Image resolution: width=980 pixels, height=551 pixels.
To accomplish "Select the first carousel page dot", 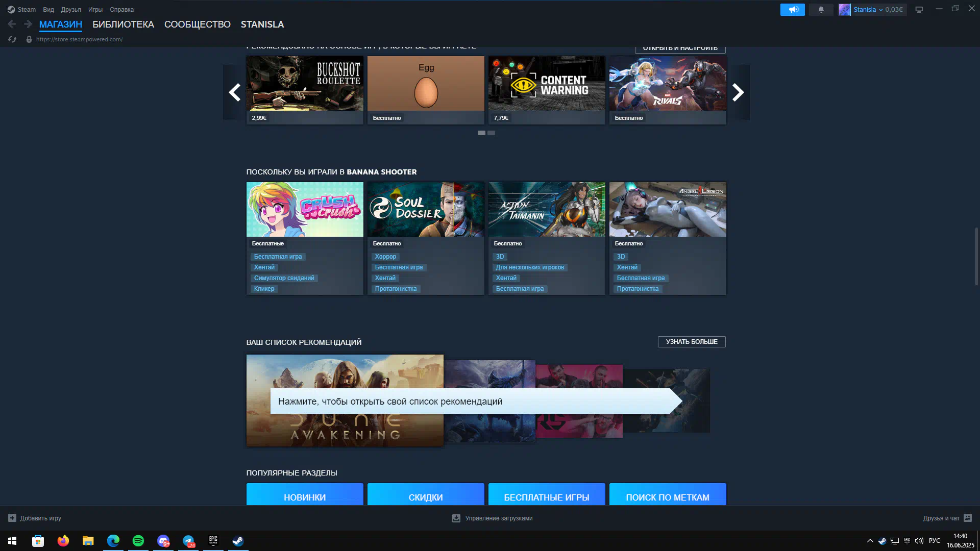I will tap(481, 133).
